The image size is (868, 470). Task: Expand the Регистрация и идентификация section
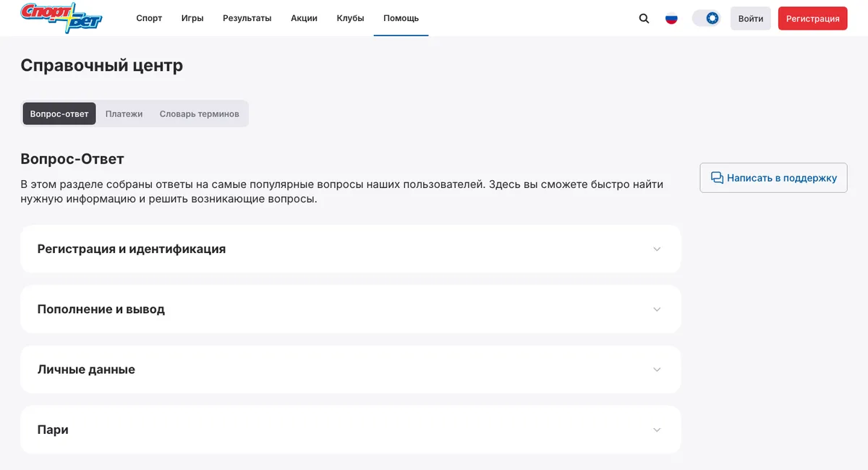point(351,249)
